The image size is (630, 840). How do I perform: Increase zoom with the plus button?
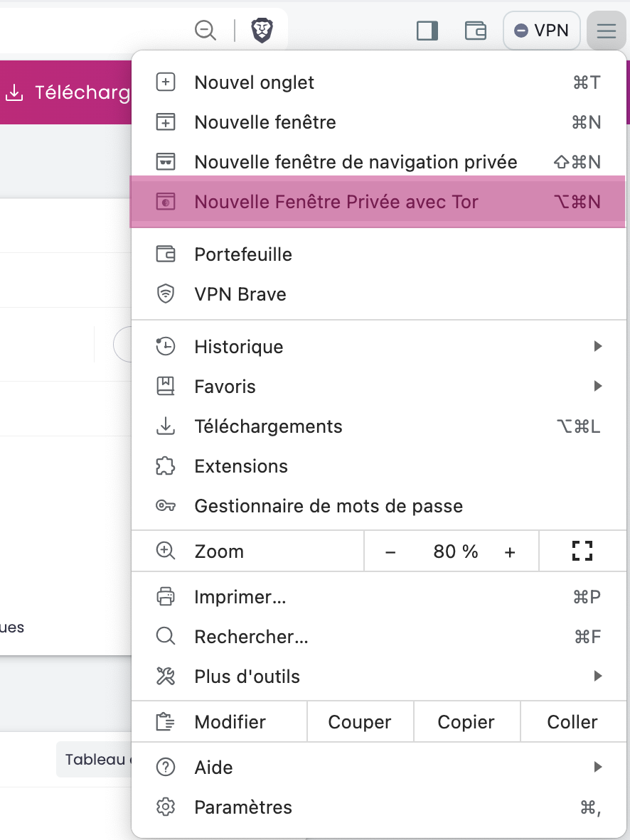(510, 551)
